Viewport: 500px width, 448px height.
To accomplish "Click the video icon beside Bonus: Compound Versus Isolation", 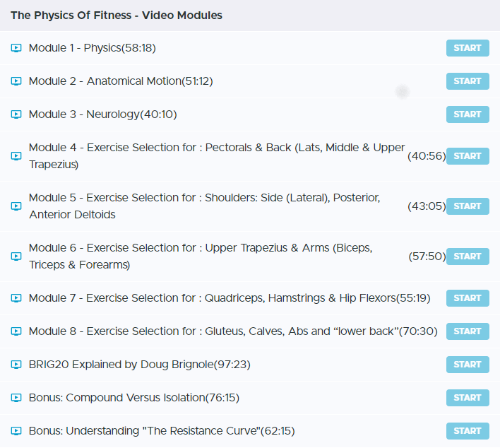I will tap(16, 398).
